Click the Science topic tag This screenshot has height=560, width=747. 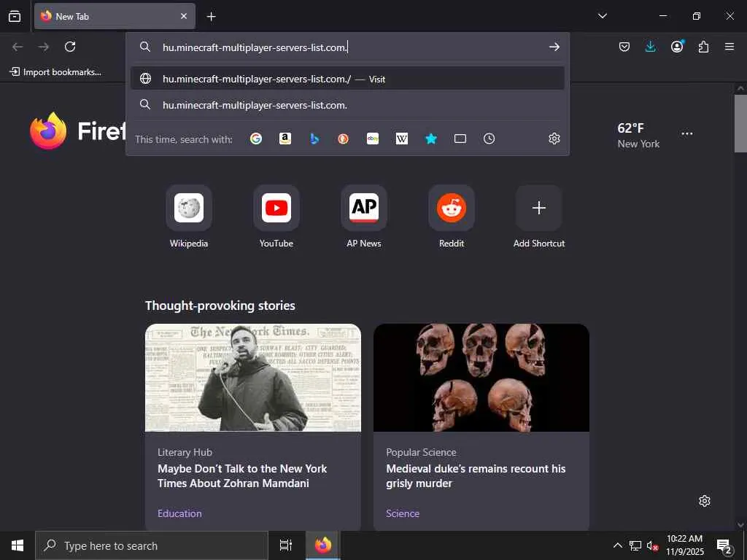(x=403, y=513)
